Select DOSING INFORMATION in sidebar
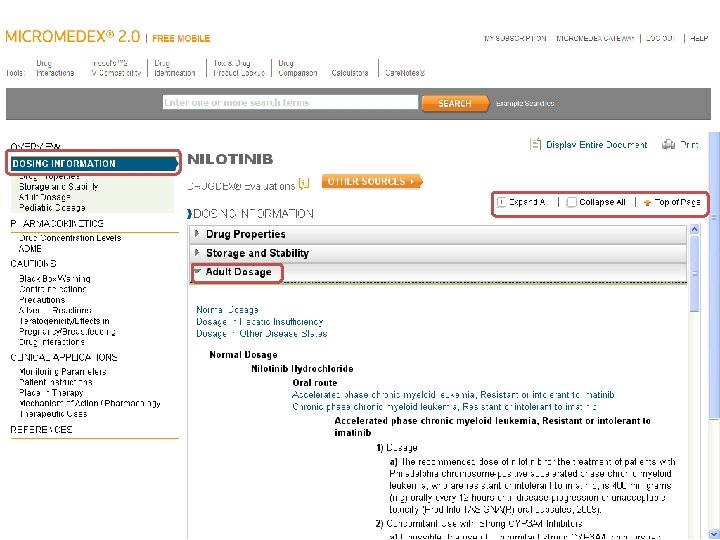This screenshot has height=540, width=720. (94, 163)
